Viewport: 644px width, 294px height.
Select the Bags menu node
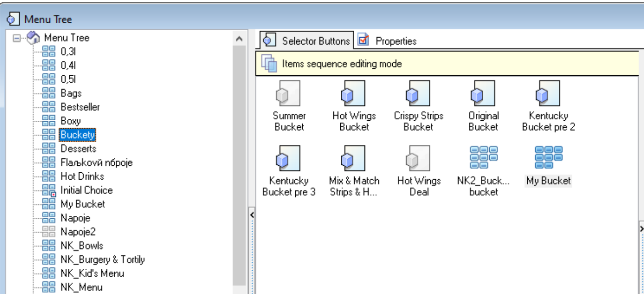[71, 93]
